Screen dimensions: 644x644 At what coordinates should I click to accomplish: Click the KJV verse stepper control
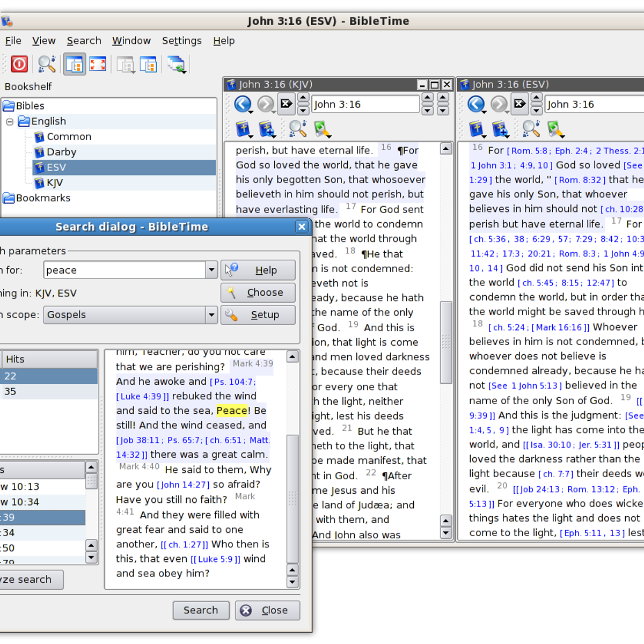click(443, 104)
